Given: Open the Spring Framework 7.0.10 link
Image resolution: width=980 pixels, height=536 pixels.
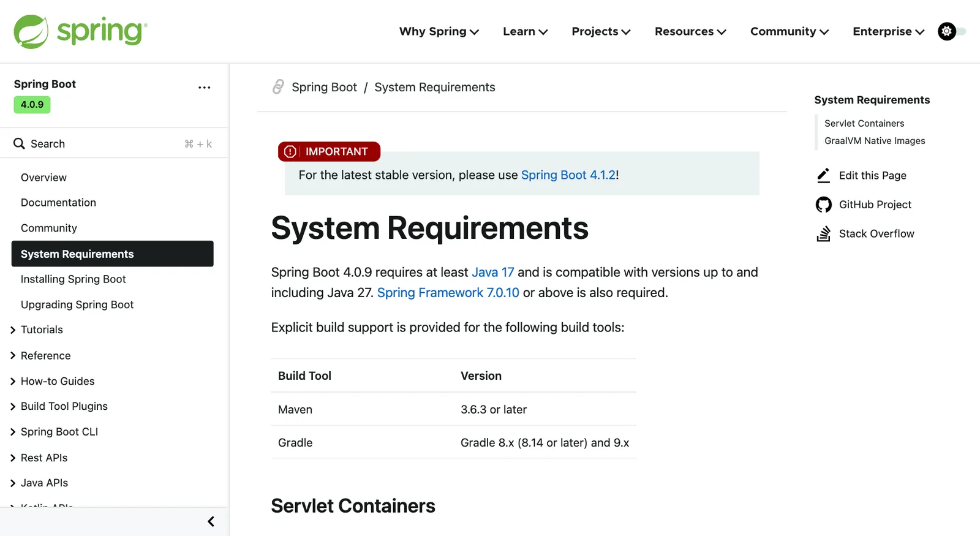Looking at the screenshot, I should click(448, 293).
